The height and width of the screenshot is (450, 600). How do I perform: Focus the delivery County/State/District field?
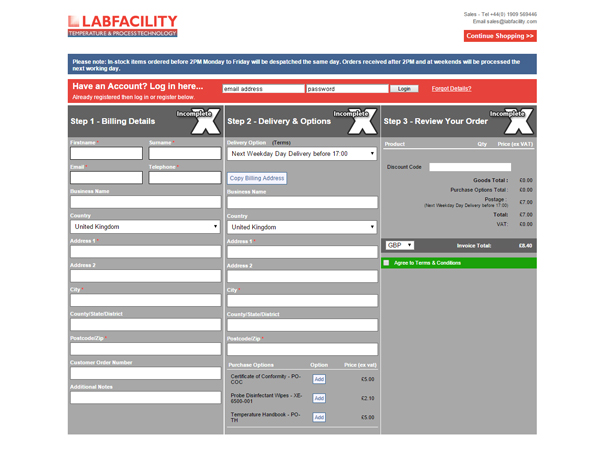click(302, 325)
